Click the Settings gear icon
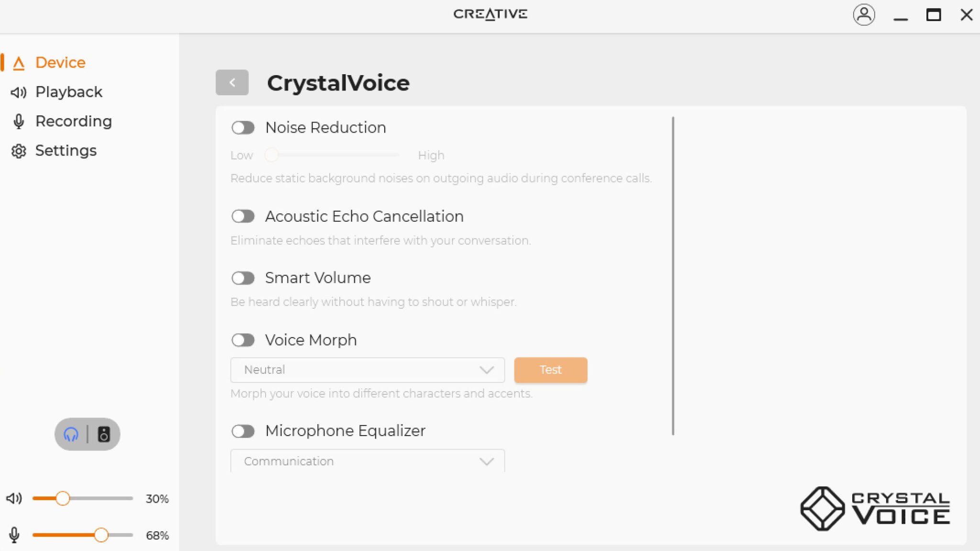This screenshot has width=980, height=551. point(19,151)
